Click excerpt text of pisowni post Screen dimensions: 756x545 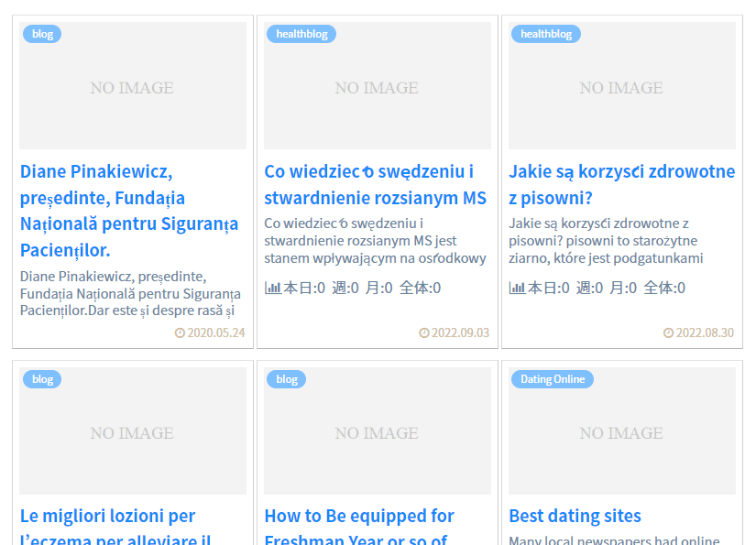pyautogui.click(x=606, y=241)
